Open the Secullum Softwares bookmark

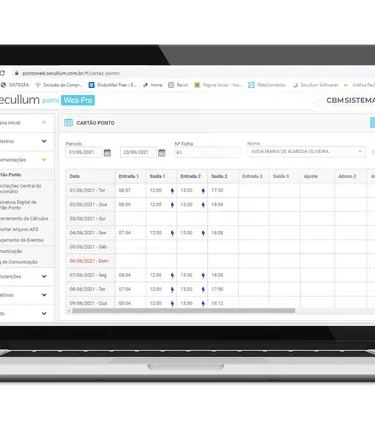coord(315,85)
